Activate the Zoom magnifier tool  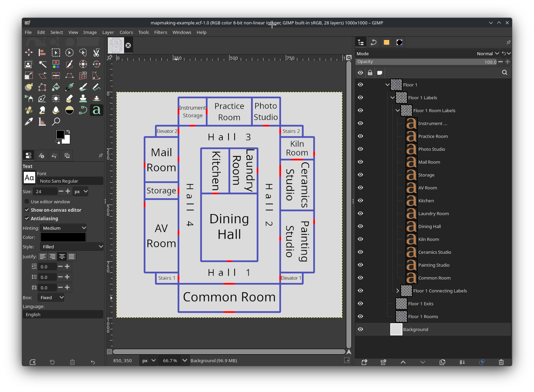[x=56, y=121]
